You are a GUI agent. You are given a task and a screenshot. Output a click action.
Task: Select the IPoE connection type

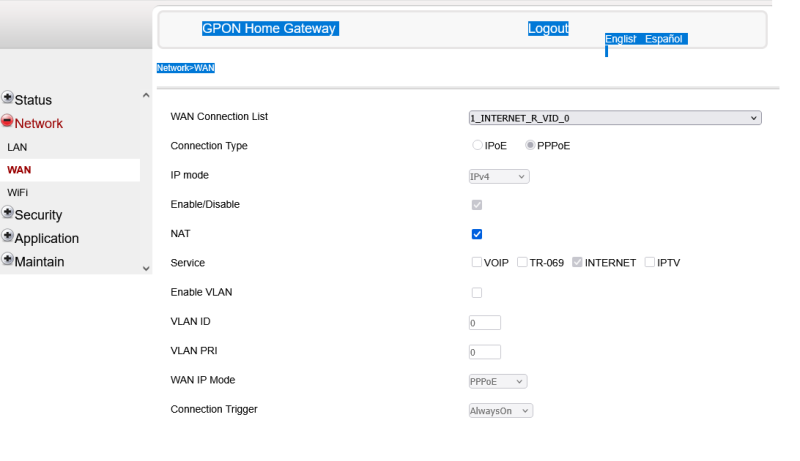(477, 145)
